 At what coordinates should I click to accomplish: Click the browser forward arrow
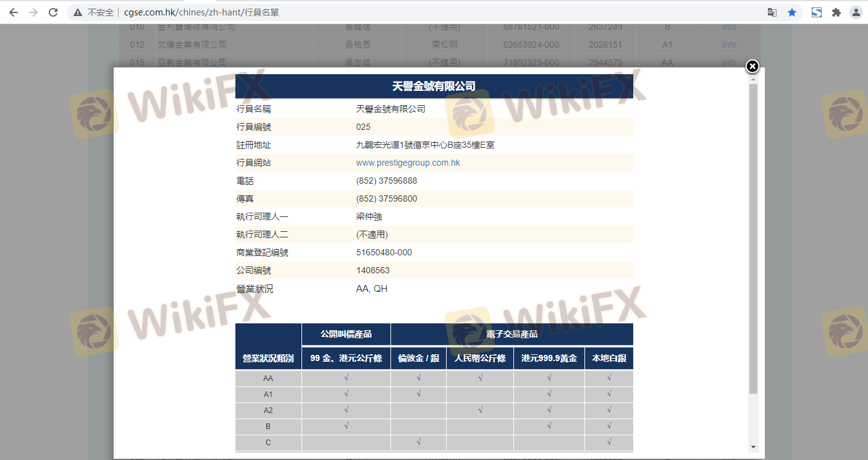click(33, 12)
